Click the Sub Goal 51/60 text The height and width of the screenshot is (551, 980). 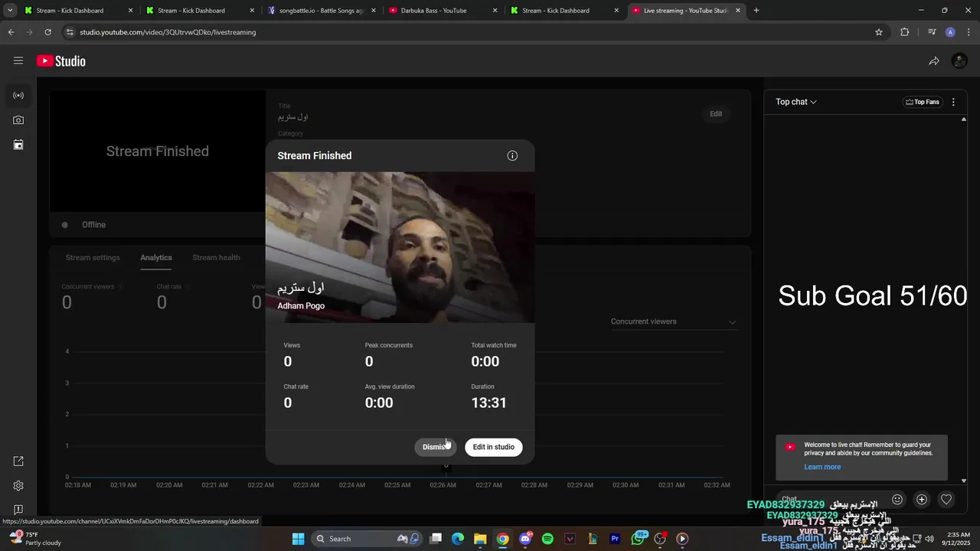(x=873, y=296)
